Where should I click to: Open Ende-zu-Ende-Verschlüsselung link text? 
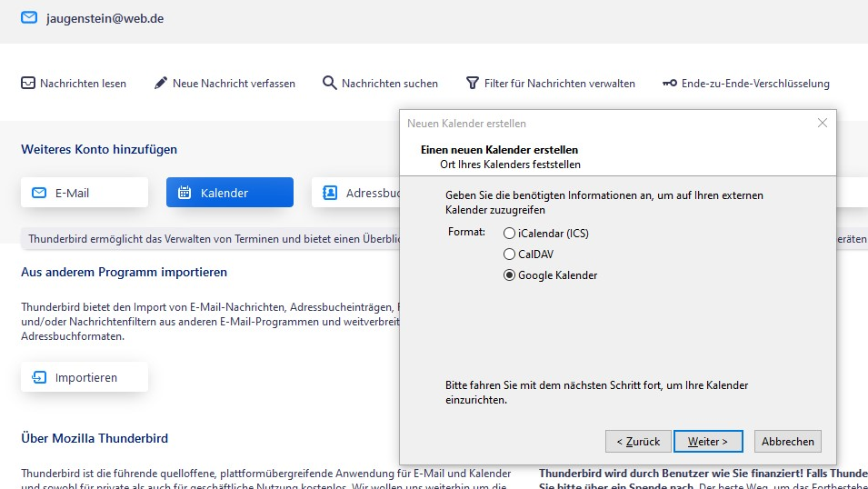755,84
